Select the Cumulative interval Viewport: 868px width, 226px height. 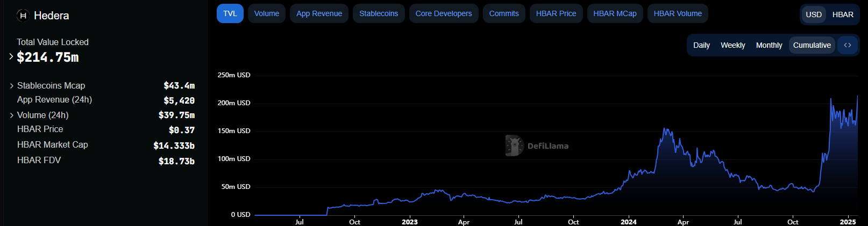(x=812, y=45)
